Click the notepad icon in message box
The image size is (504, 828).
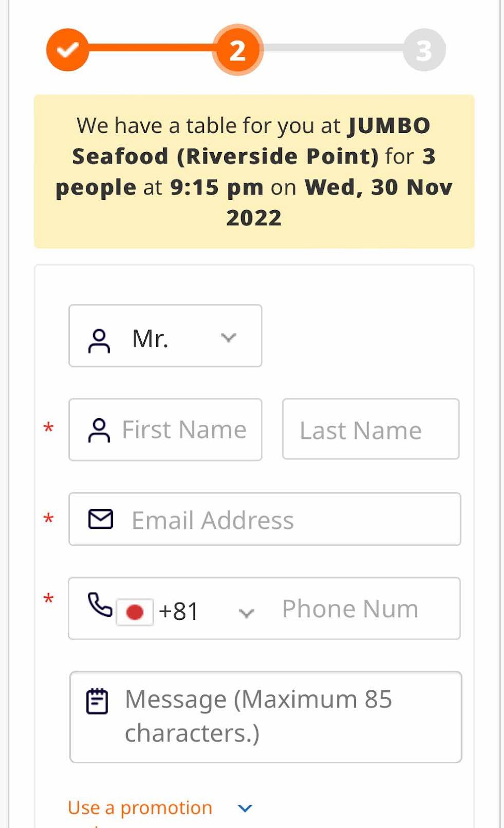[97, 701]
